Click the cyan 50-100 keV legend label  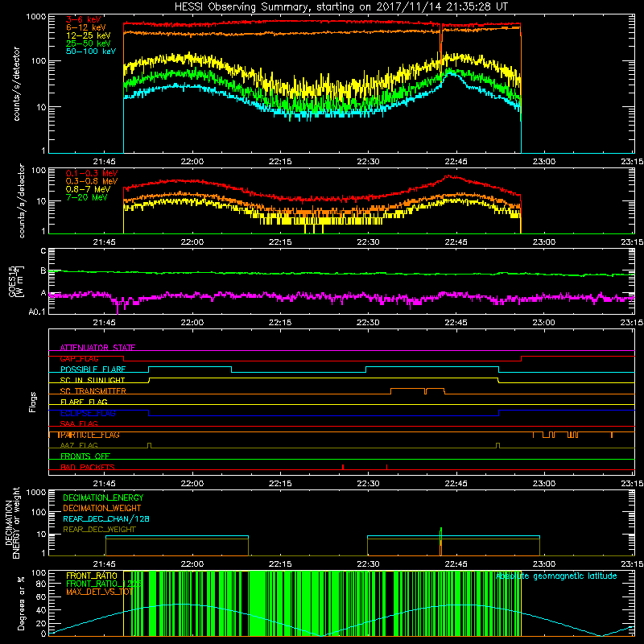pos(91,52)
